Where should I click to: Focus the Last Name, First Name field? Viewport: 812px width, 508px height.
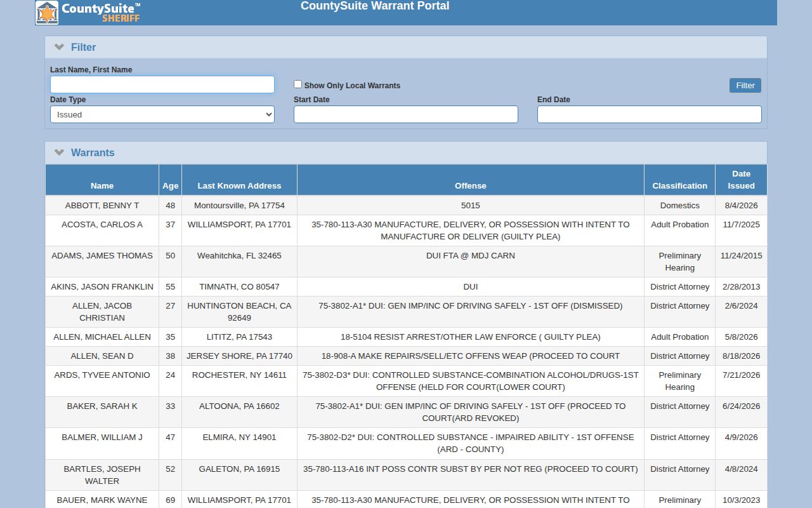pos(162,84)
